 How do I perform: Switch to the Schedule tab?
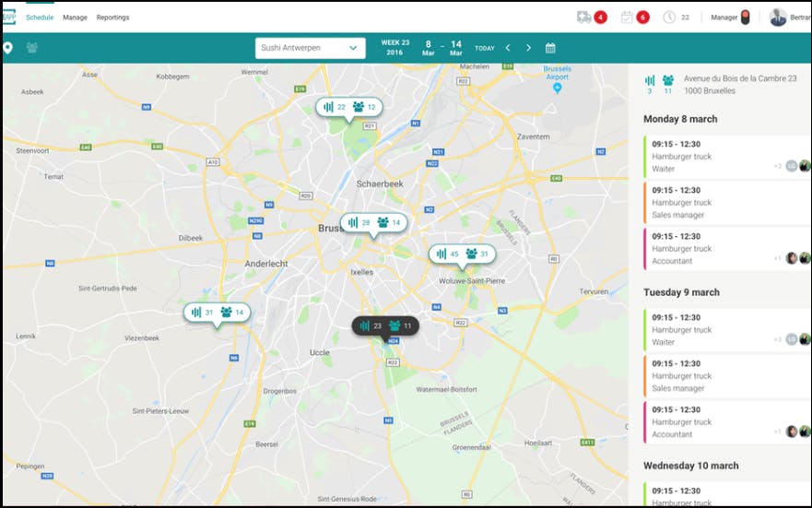pyautogui.click(x=40, y=18)
